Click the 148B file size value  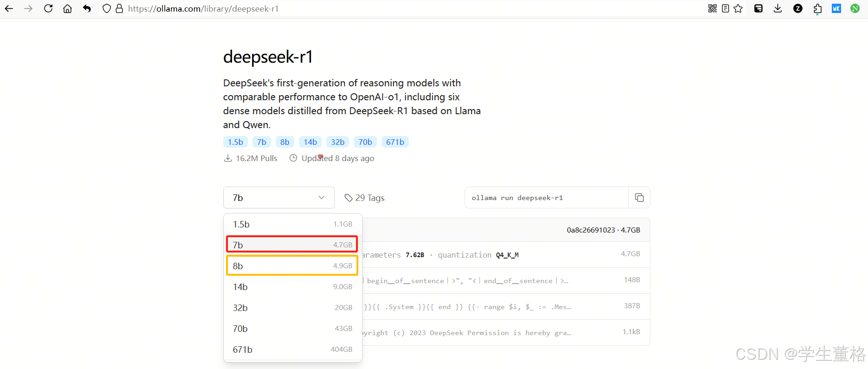(x=632, y=280)
